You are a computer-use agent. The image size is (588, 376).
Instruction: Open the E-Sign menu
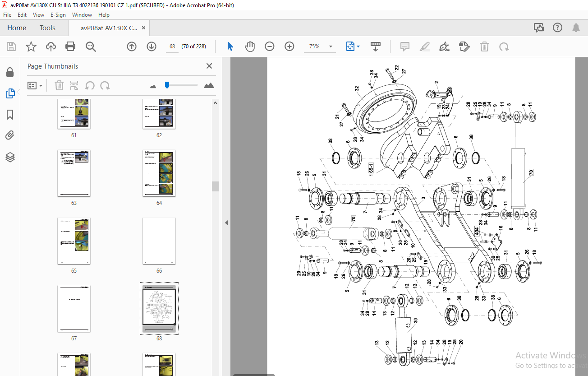(x=58, y=15)
